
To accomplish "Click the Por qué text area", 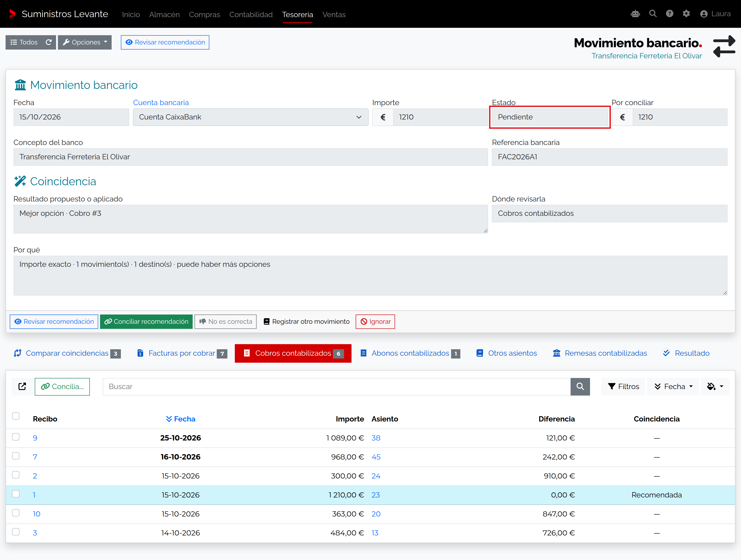I will coord(370,275).
